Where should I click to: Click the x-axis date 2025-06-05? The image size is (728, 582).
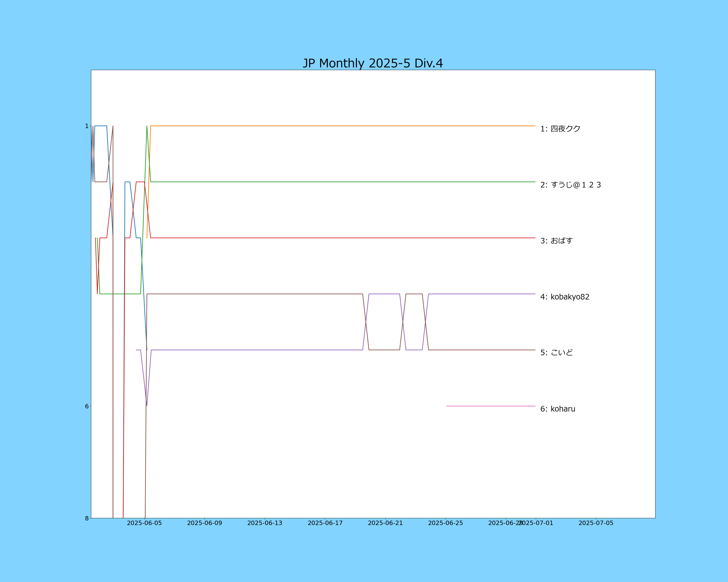coord(144,523)
